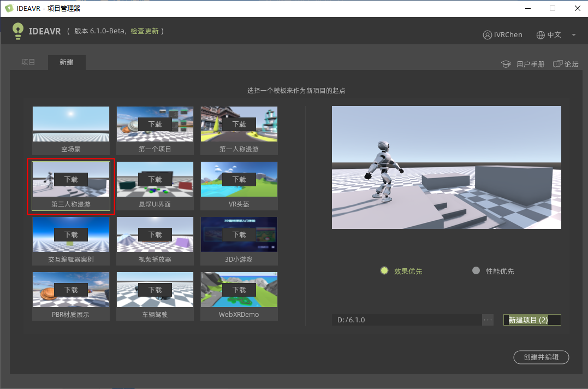Select the 第三人称漫游 template label
Image resolution: width=588 pixels, height=389 pixels.
71,204
